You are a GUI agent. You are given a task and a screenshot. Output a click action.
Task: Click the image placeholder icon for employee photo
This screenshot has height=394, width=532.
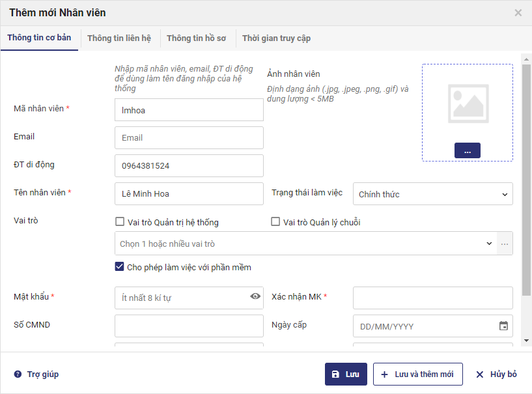(468, 104)
